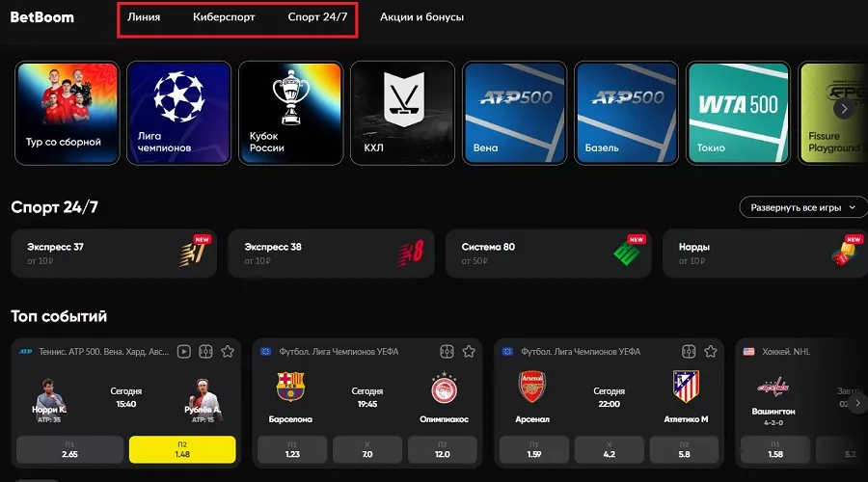Viewport: 868px width, 482px height.
Task: Play the Norrie vs Rublev video stream
Action: tap(184, 352)
